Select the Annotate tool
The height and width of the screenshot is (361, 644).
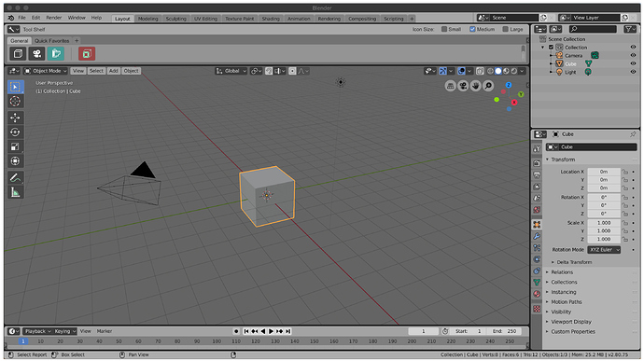click(x=15, y=178)
